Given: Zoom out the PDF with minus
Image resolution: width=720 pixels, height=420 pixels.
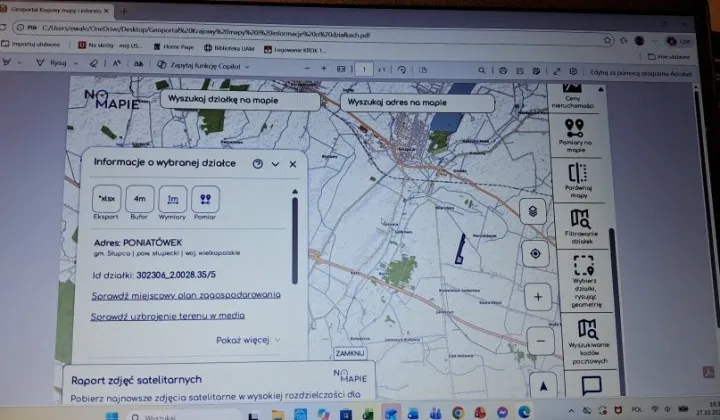Looking at the screenshot, I should pos(307,68).
